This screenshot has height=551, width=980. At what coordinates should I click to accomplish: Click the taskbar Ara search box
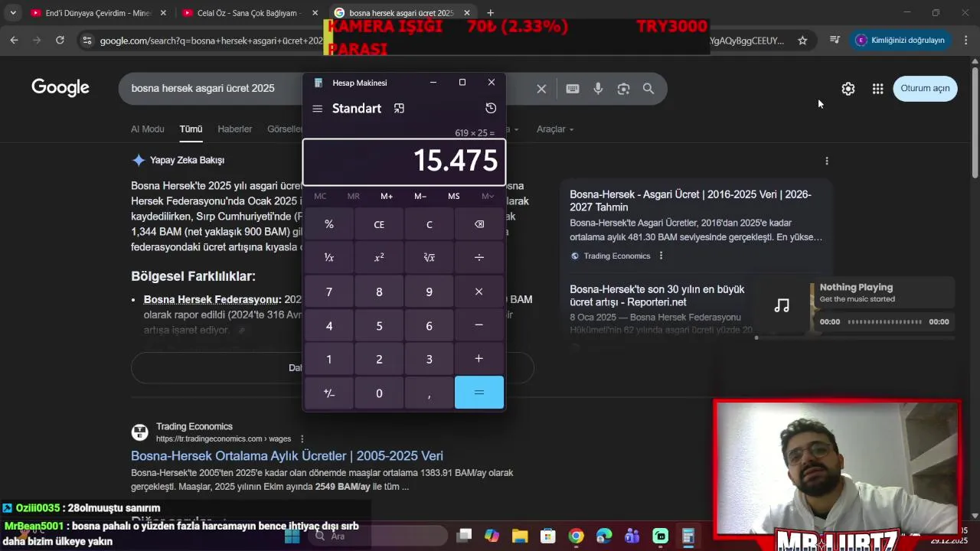click(x=379, y=536)
